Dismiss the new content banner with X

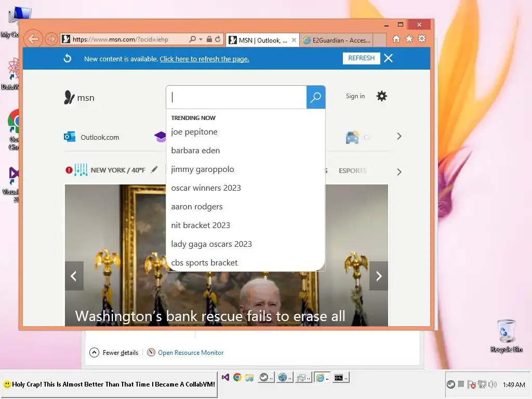tap(388, 58)
